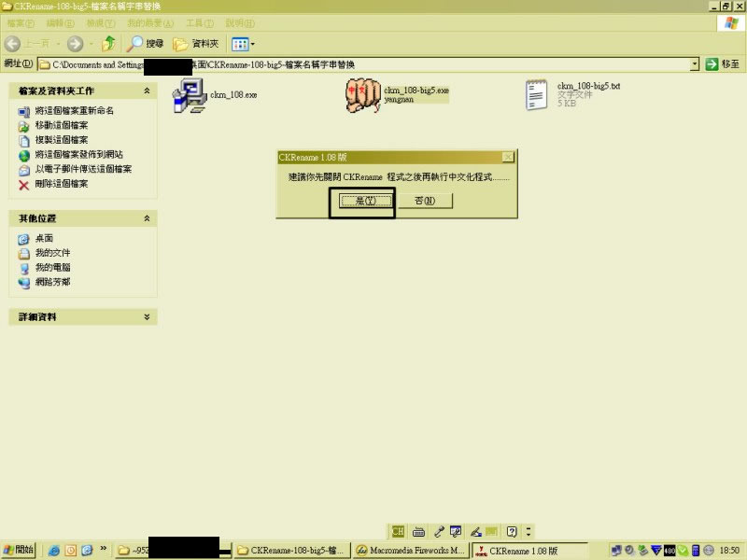The image size is (747, 560).
Task: Click the language bar help question icon
Action: pyautogui.click(x=512, y=531)
